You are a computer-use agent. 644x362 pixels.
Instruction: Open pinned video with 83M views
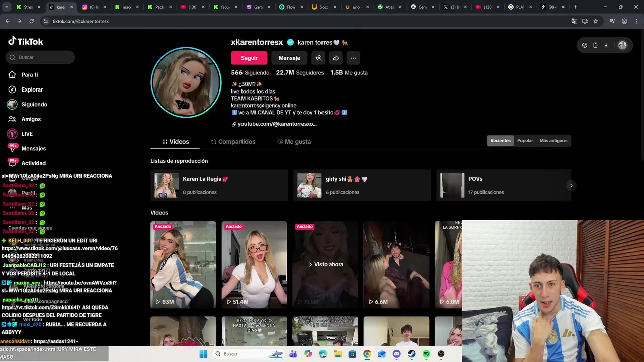tap(183, 264)
